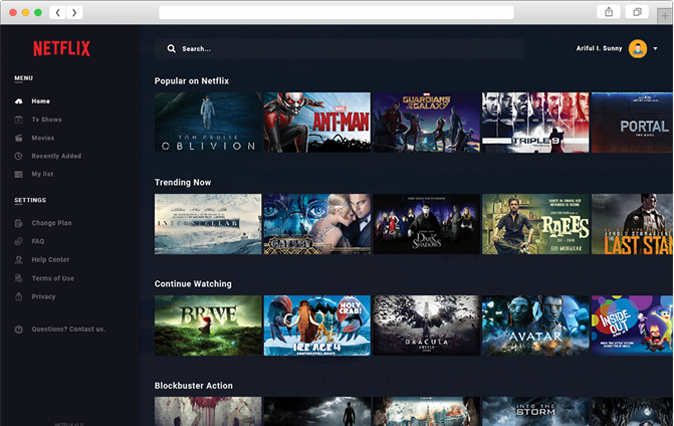Resume watching Dracula Untold

pyautogui.click(x=426, y=325)
